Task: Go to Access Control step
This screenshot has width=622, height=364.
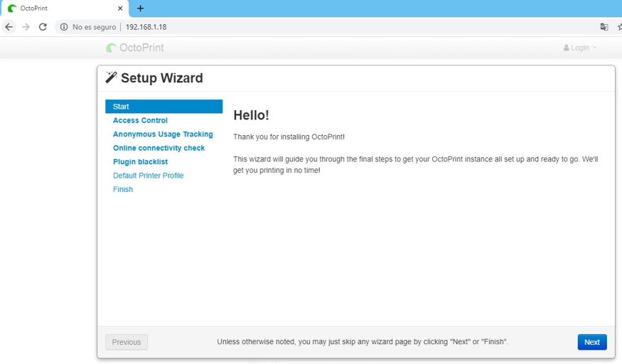Action: click(x=140, y=120)
